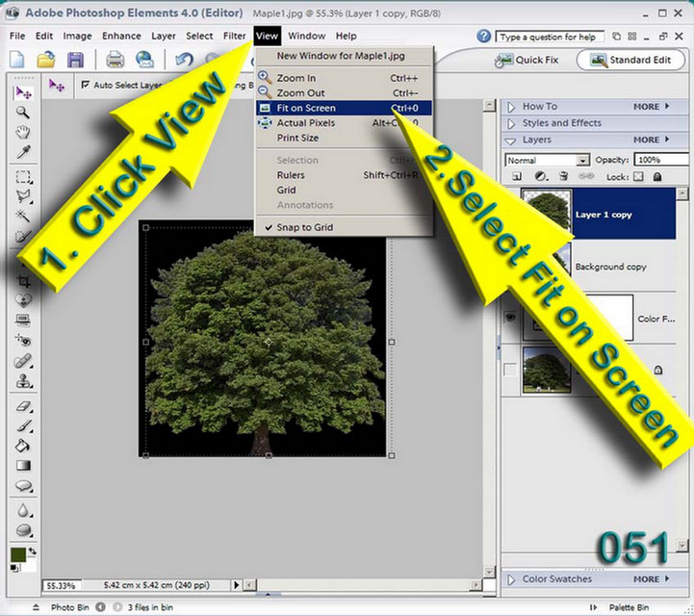This screenshot has width=694, height=616.
Task: Pick the Hand tool
Action: (x=23, y=132)
